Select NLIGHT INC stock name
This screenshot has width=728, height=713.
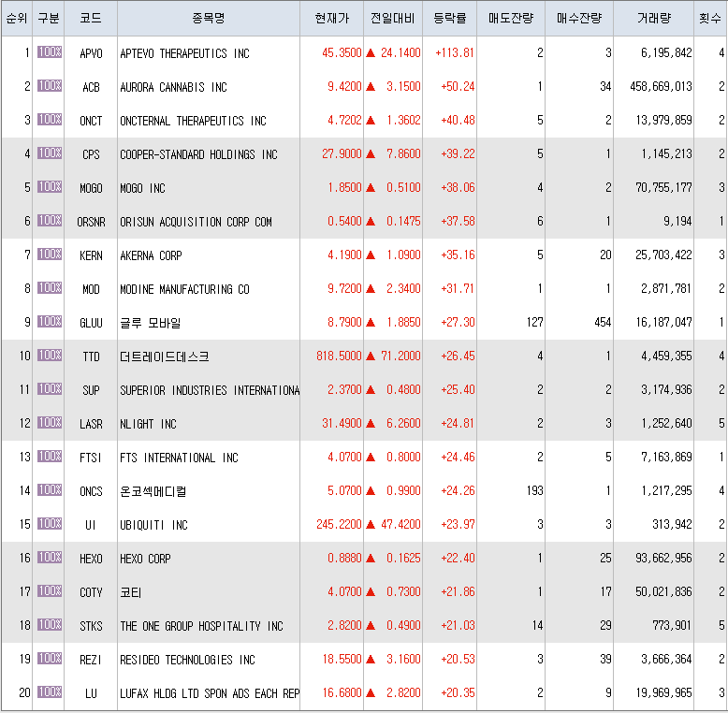click(x=148, y=424)
